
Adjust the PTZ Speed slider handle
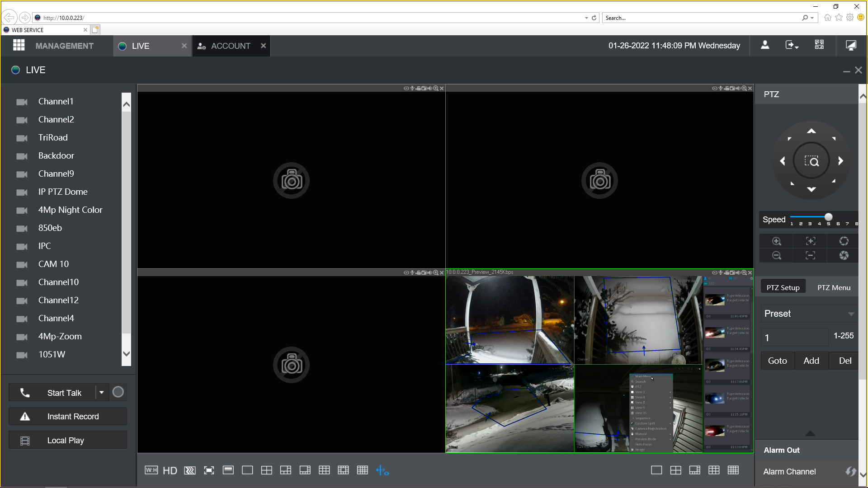click(828, 217)
